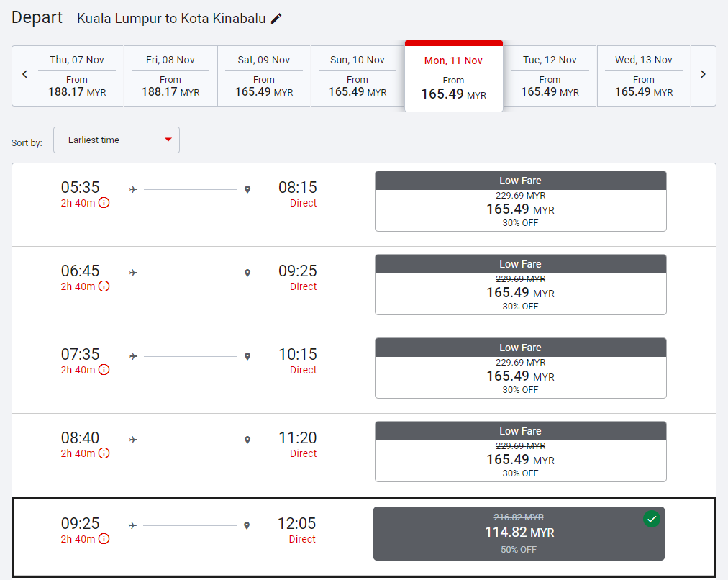
Task: Go to previous dates with left arrow
Action: [x=25, y=75]
